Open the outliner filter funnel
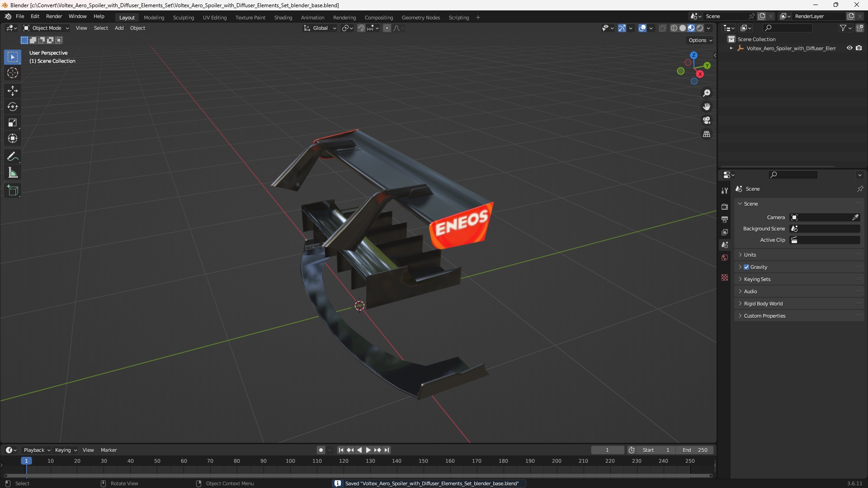This screenshot has width=868, height=488. [x=845, y=28]
